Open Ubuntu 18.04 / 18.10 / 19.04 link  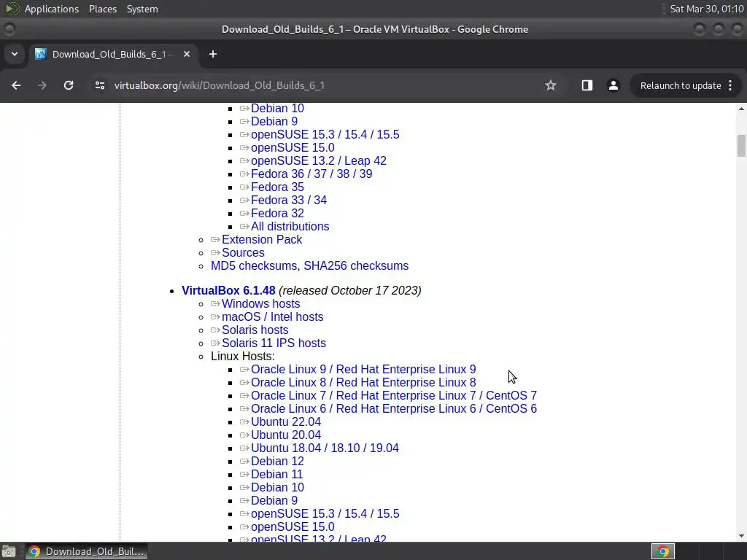(325, 448)
